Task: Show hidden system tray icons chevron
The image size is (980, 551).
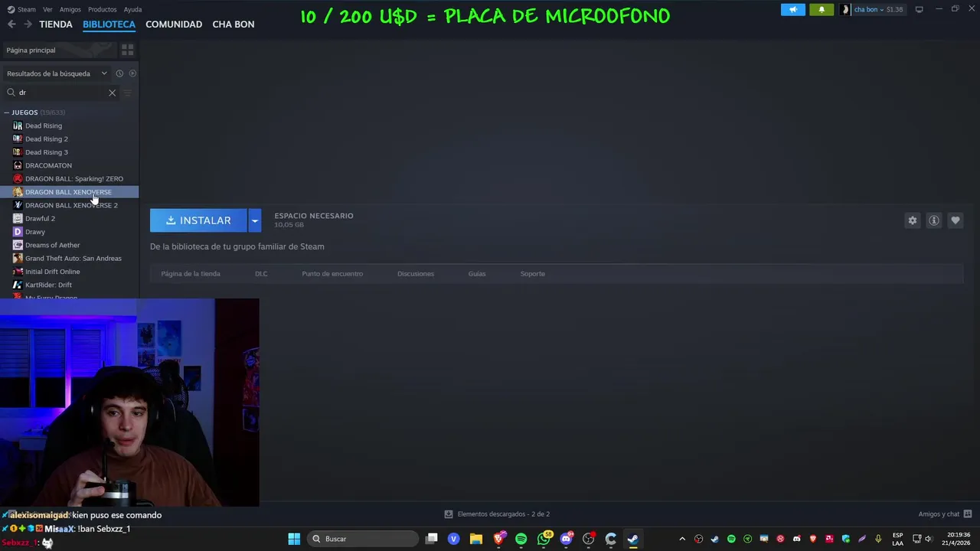Action: tap(682, 539)
